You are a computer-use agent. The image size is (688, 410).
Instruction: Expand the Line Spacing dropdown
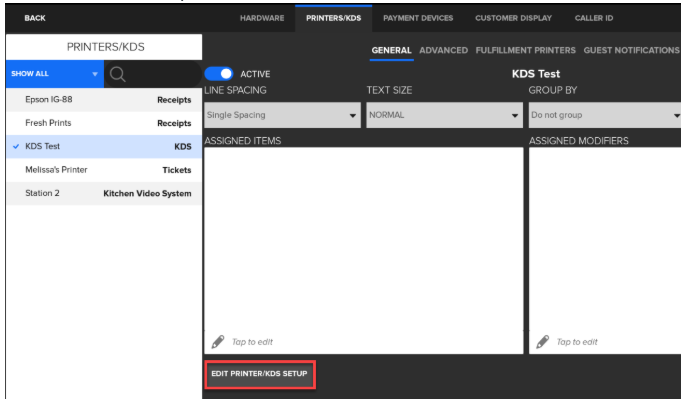[282, 115]
